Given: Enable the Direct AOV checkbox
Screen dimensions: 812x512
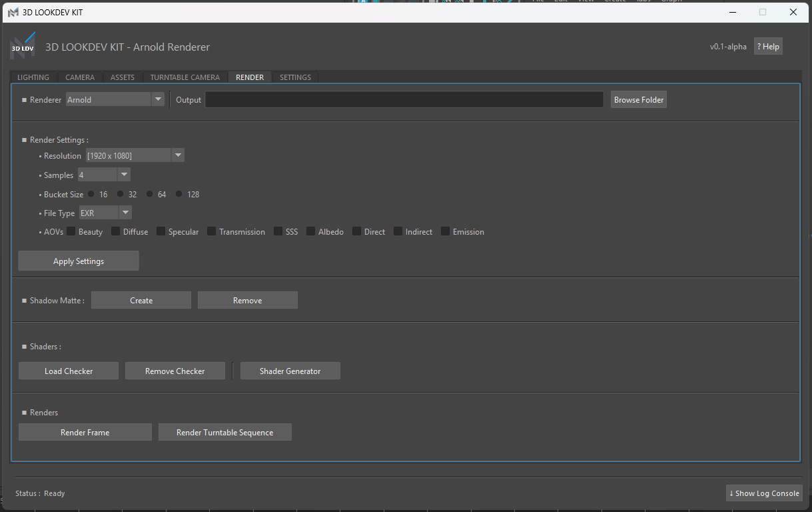Looking at the screenshot, I should 356,231.
